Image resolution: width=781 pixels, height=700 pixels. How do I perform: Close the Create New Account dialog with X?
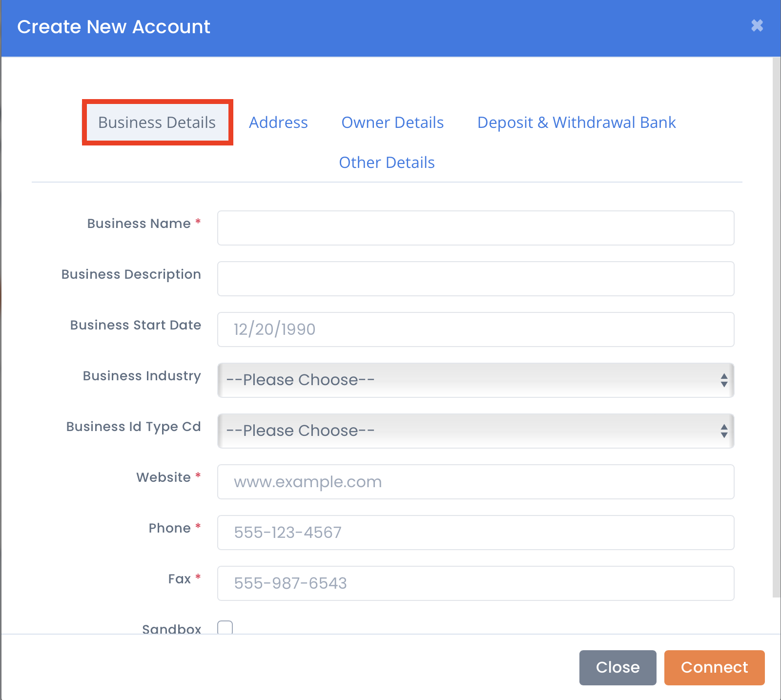[757, 25]
